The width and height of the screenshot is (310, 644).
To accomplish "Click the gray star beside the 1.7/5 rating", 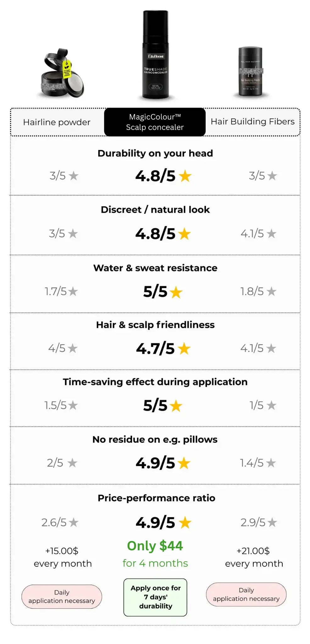I will tap(73, 291).
